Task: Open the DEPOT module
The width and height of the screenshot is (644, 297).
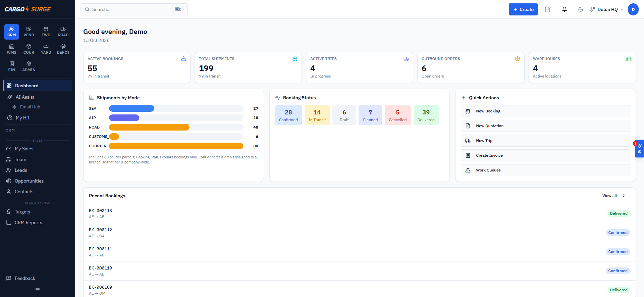Action: coord(63,49)
